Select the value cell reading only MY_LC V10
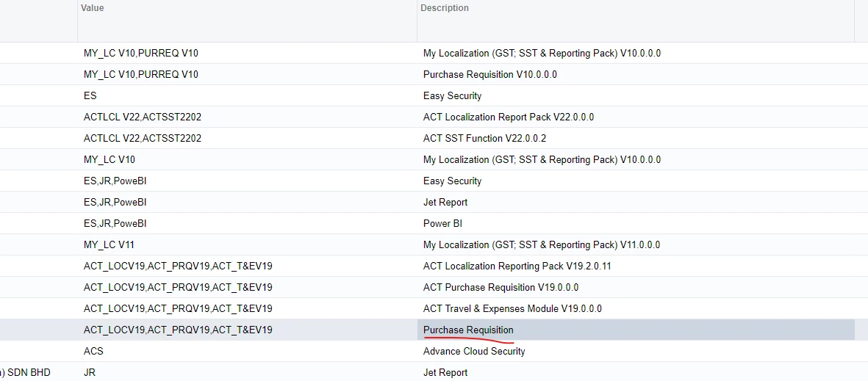The image size is (868, 381). pos(247,160)
